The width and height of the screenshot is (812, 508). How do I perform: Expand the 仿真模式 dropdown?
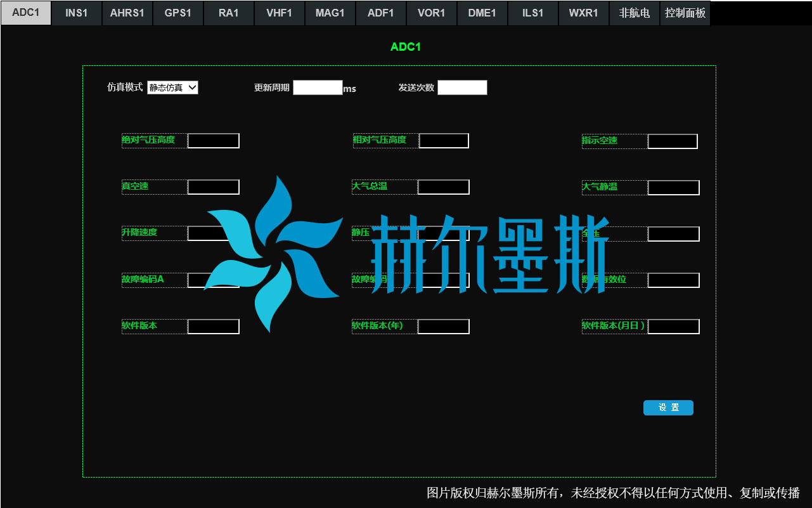point(172,88)
